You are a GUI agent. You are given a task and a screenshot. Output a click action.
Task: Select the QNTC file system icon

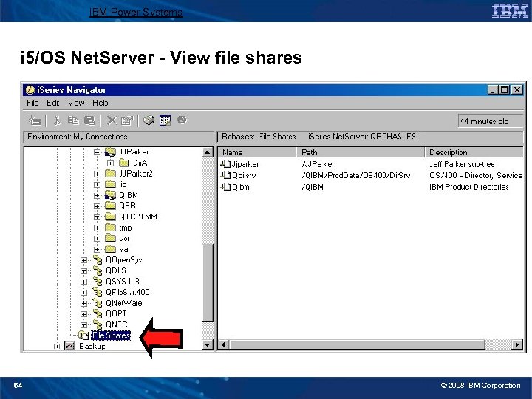(x=97, y=324)
